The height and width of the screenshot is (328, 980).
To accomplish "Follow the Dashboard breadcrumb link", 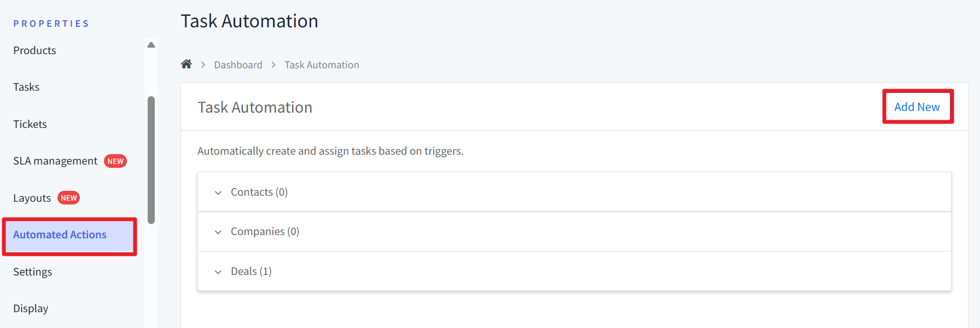I will click(238, 65).
